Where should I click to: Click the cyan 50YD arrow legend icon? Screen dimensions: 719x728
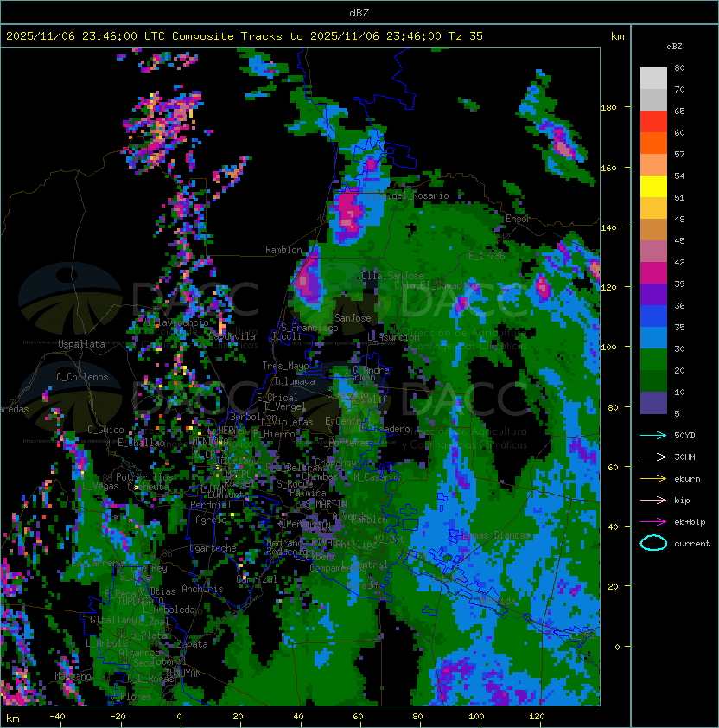click(653, 435)
